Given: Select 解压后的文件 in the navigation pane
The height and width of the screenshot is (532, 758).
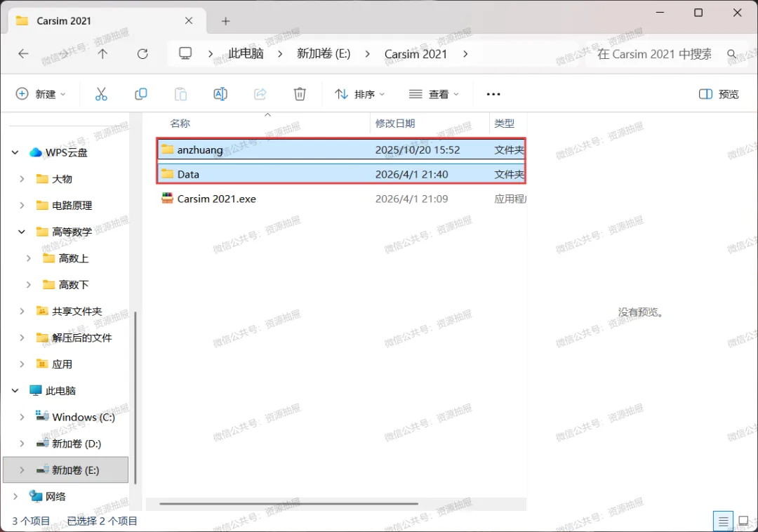Looking at the screenshot, I should [81, 338].
